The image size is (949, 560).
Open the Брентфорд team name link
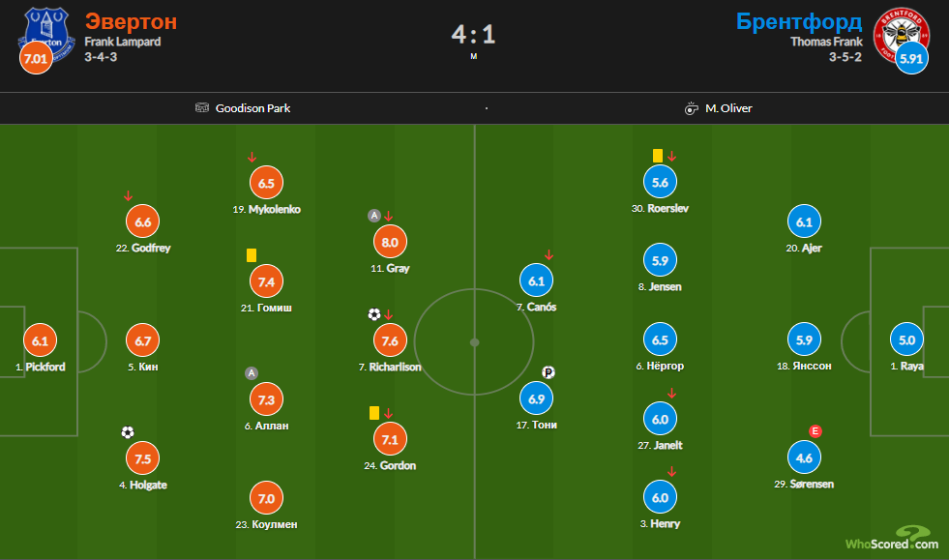click(x=798, y=22)
